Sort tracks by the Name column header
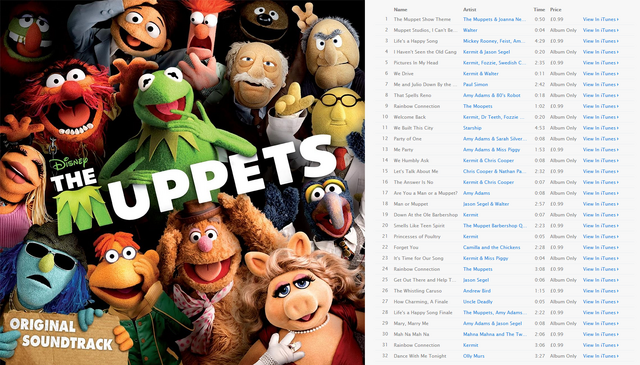Image resolution: width=640 pixels, height=365 pixels. click(x=400, y=9)
